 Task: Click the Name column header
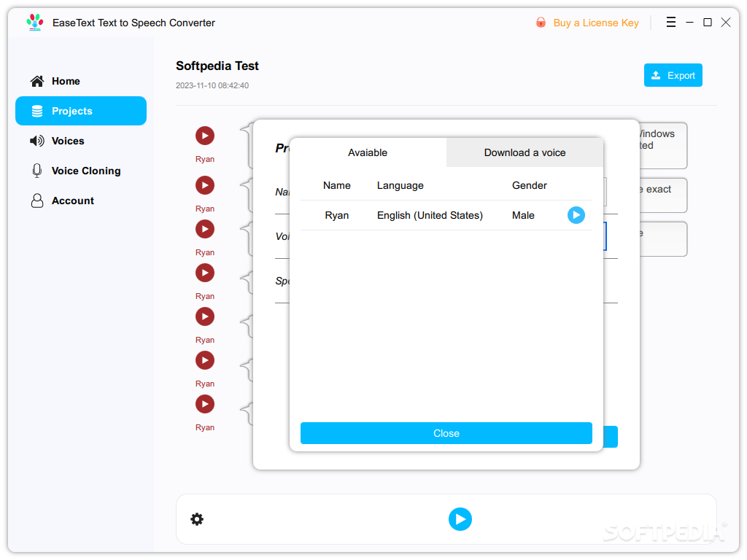337,186
